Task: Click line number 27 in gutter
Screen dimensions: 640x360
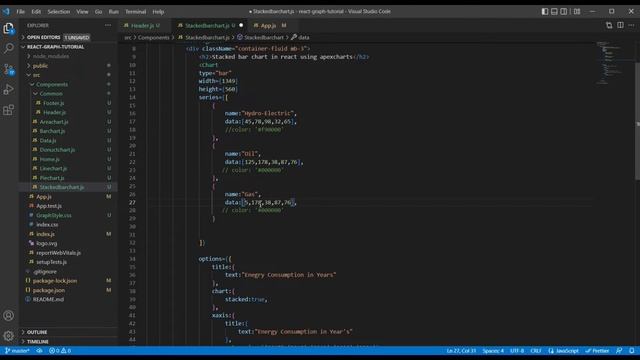Action: (x=132, y=202)
